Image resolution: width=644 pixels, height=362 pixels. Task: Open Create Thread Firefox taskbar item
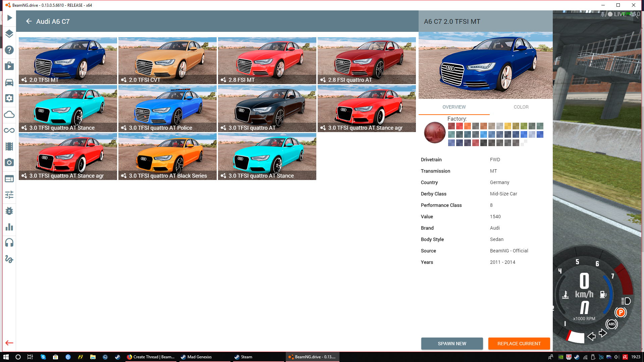point(151,357)
